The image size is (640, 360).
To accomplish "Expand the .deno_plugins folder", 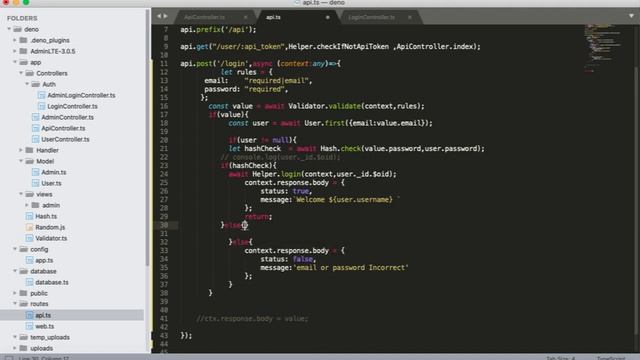I will click(x=15, y=40).
